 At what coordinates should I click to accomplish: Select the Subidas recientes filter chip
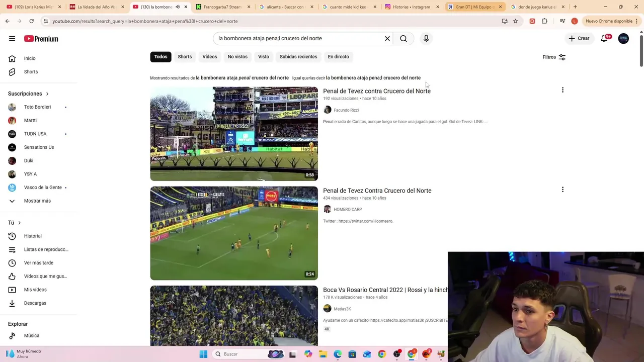(x=298, y=57)
